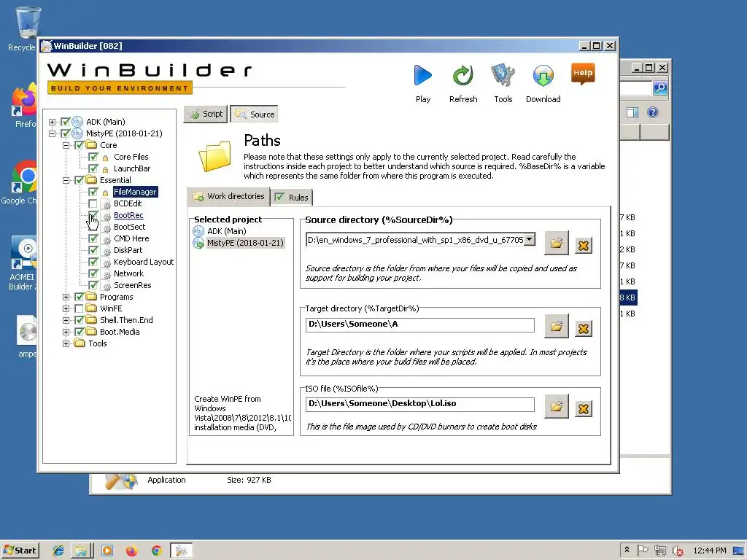The width and height of the screenshot is (747, 560).
Task: Expand the Programs folder node
Action: point(66,297)
